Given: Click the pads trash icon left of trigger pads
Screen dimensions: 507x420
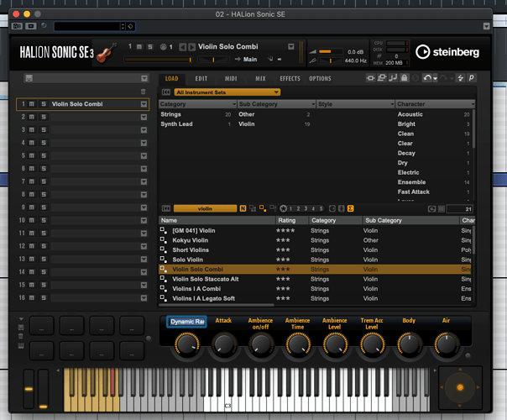Looking at the screenshot, I should [x=21, y=337].
